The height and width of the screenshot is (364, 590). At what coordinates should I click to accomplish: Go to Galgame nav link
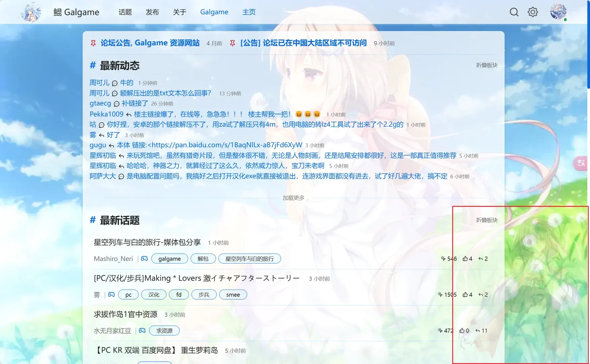pos(214,12)
